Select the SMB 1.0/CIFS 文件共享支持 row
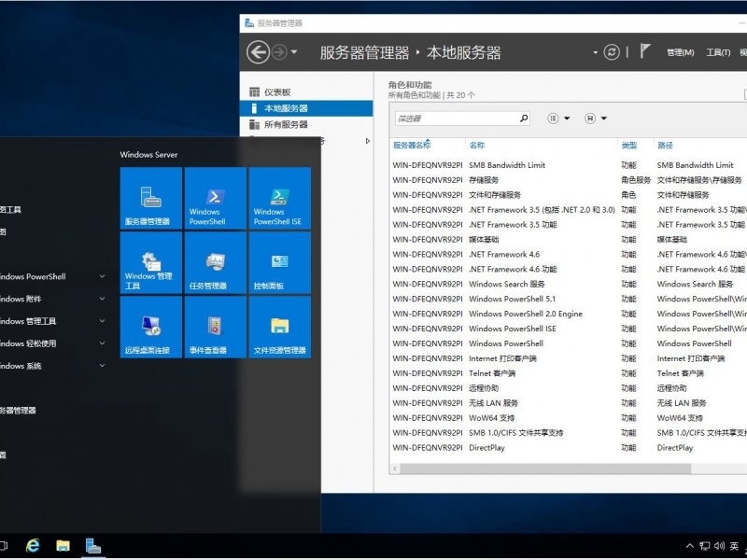 click(x=568, y=432)
